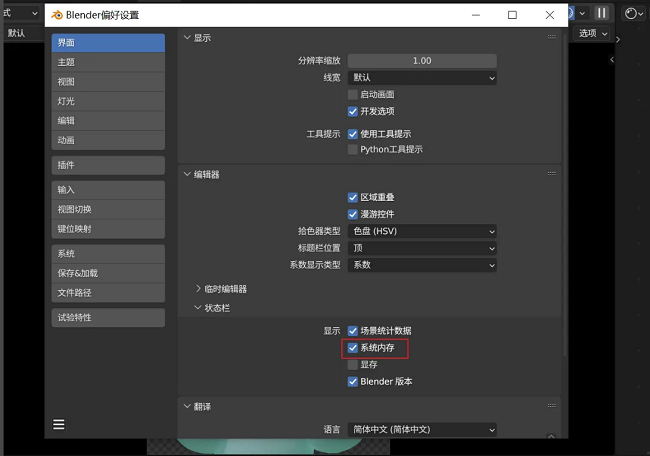Click the grip dots on the 显示 panel

[551, 37]
